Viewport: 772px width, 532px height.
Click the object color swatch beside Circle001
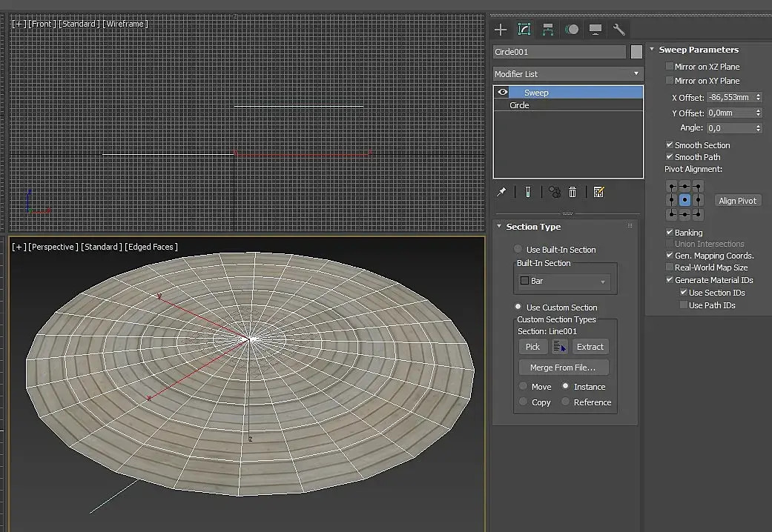636,52
